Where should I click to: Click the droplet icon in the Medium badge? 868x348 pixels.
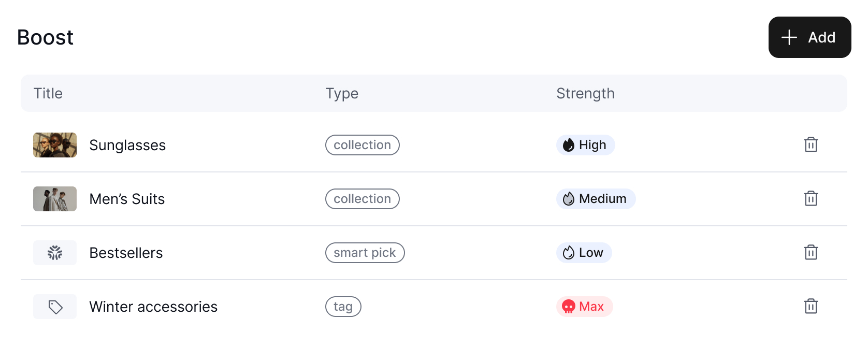568,199
